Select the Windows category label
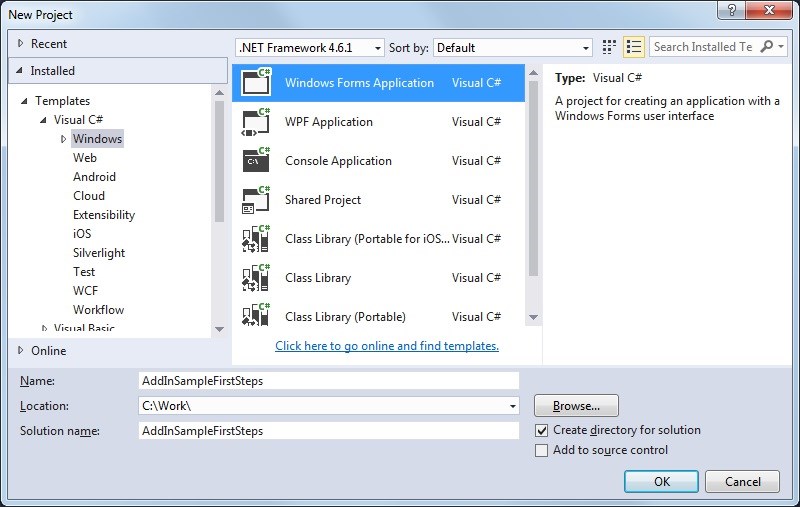Screen dimensions: 800x507 coord(97,139)
